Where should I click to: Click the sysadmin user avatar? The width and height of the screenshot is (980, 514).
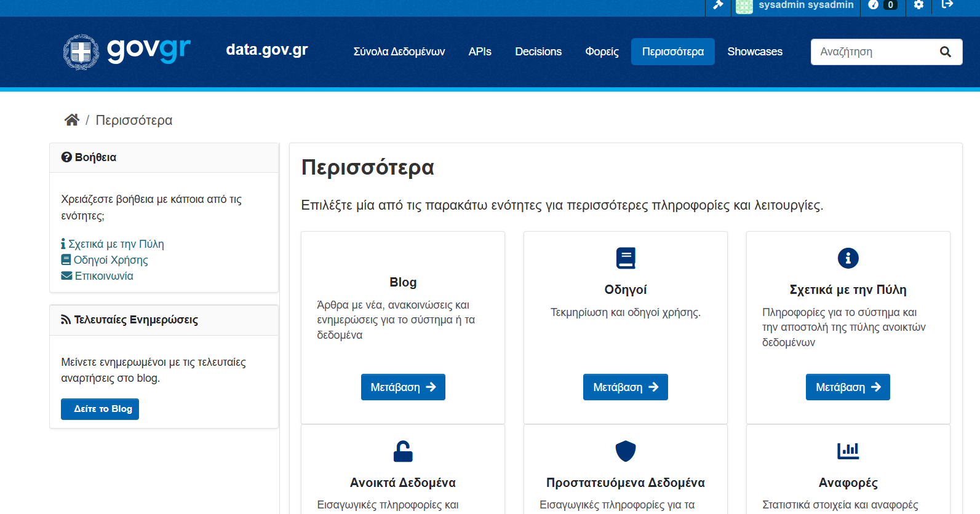tap(744, 6)
